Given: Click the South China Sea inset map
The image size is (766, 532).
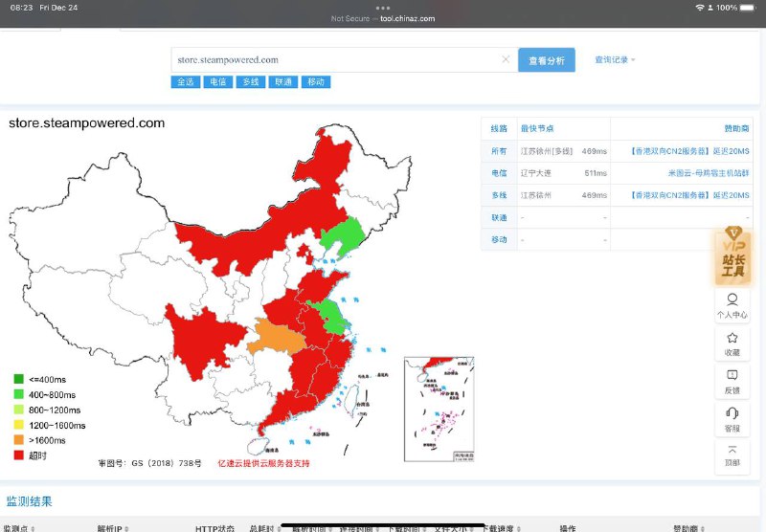Looking at the screenshot, I should [x=439, y=409].
